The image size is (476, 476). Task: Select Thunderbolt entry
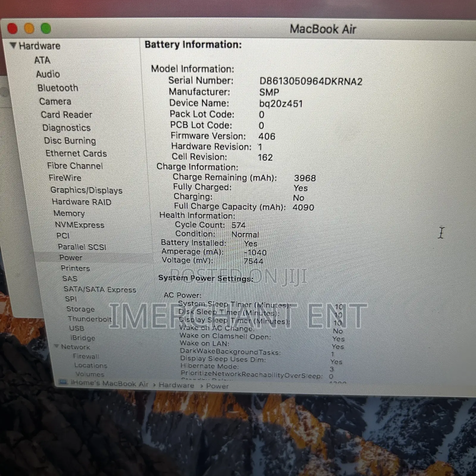click(x=90, y=319)
